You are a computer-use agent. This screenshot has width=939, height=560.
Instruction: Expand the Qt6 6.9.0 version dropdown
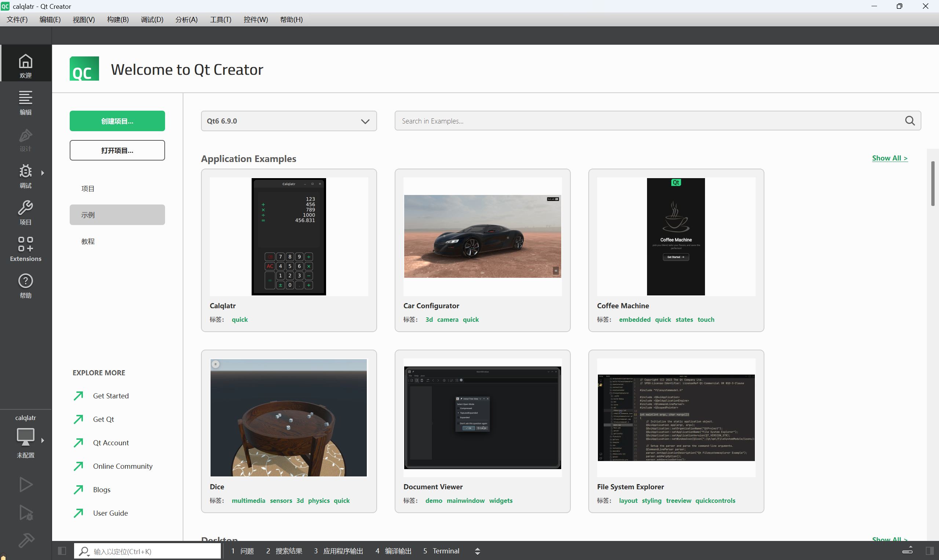click(x=289, y=121)
